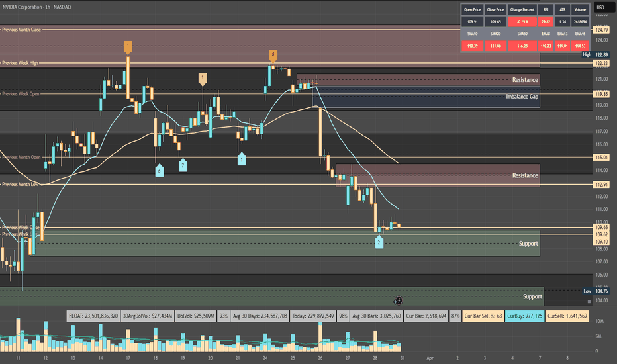Click the 116.25 SMA50 value cell
This screenshot has width=617, height=364.
coord(522,46)
